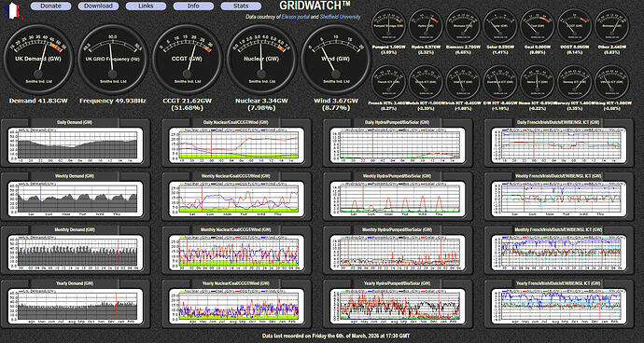Click the UK Grid Frequency gauge

point(113,59)
